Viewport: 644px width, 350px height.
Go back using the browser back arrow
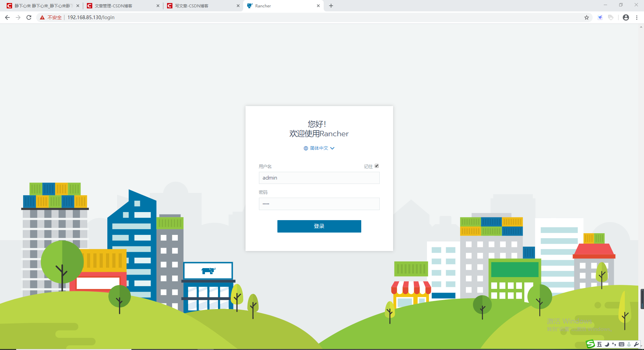point(7,17)
